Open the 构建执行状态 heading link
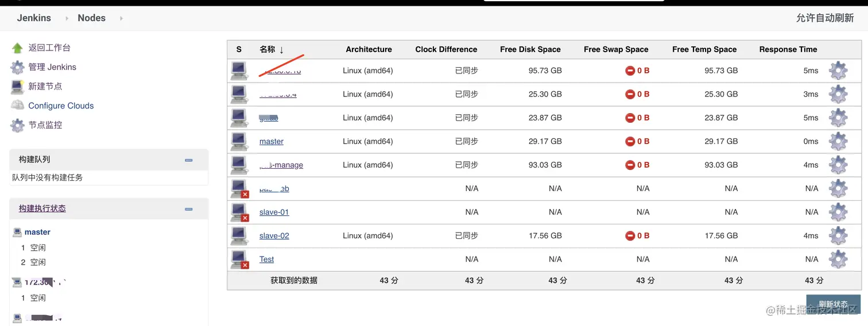This screenshot has height=326, width=868. [42, 208]
